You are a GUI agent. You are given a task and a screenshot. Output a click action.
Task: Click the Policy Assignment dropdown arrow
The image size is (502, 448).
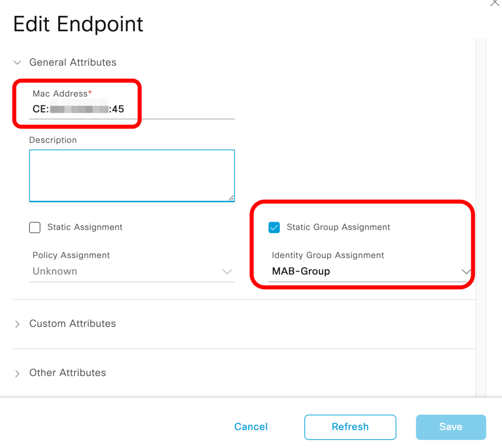pyautogui.click(x=227, y=271)
